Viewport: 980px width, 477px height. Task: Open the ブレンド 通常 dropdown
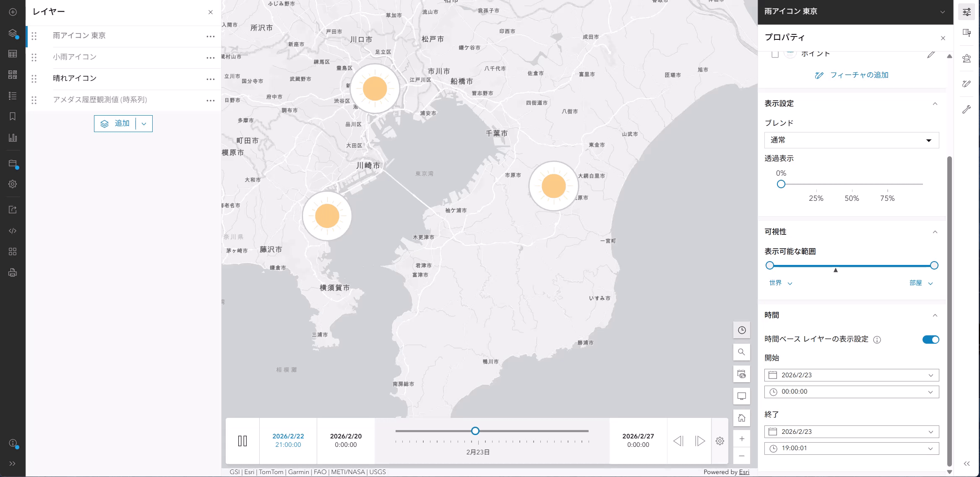pyautogui.click(x=851, y=140)
